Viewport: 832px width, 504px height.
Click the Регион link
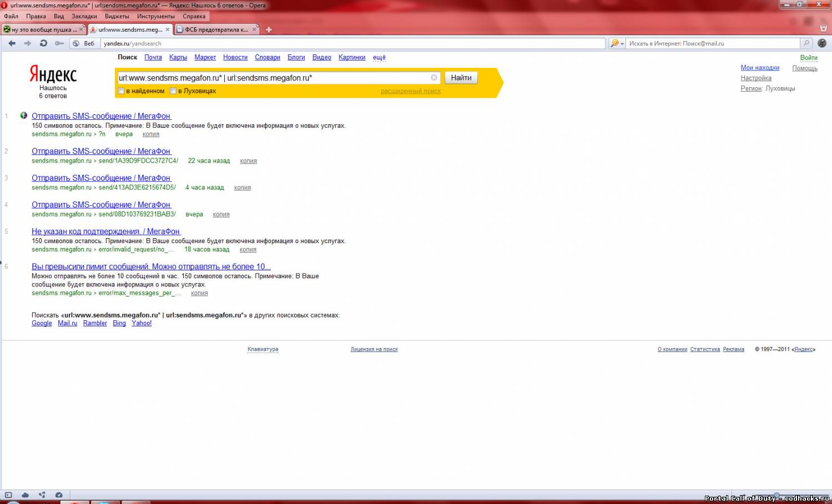(x=751, y=88)
